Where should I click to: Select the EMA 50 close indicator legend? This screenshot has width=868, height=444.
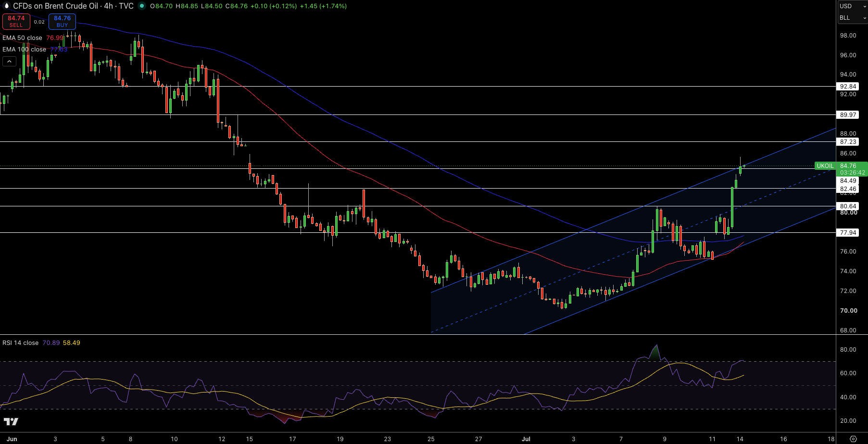[x=22, y=38]
